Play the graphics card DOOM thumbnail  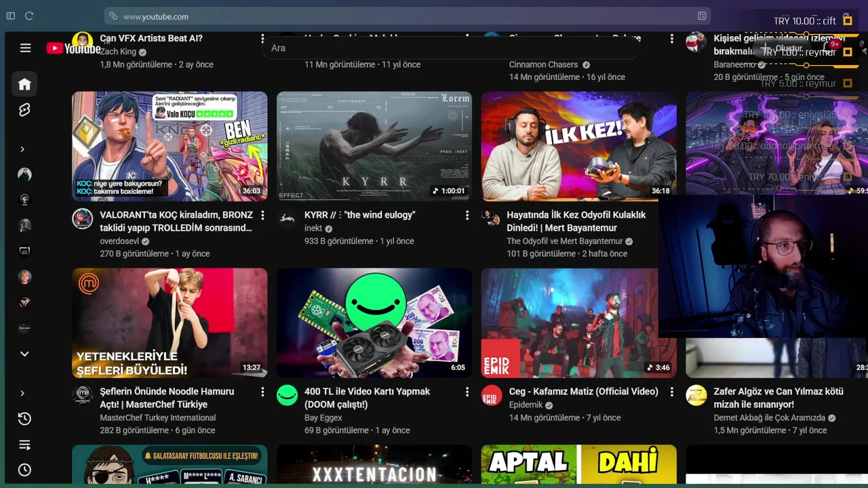click(x=374, y=323)
